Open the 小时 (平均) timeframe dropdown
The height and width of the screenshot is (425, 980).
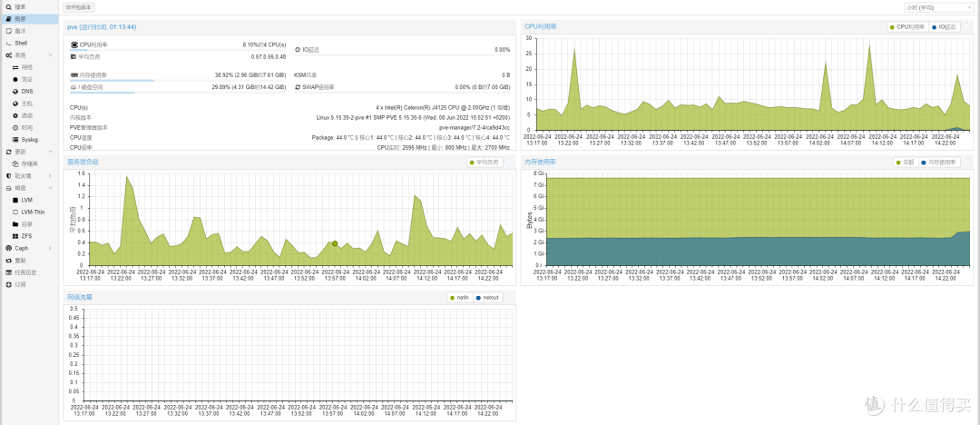(938, 7)
